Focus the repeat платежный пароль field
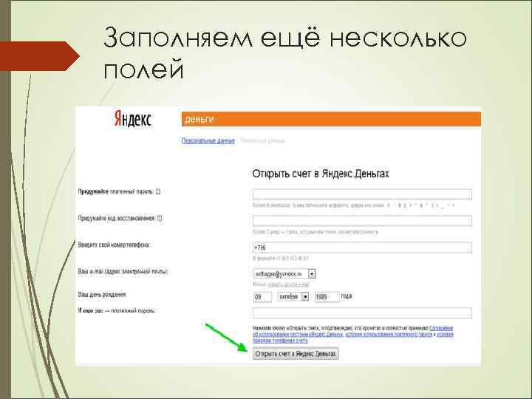The image size is (532, 399). tap(362, 313)
